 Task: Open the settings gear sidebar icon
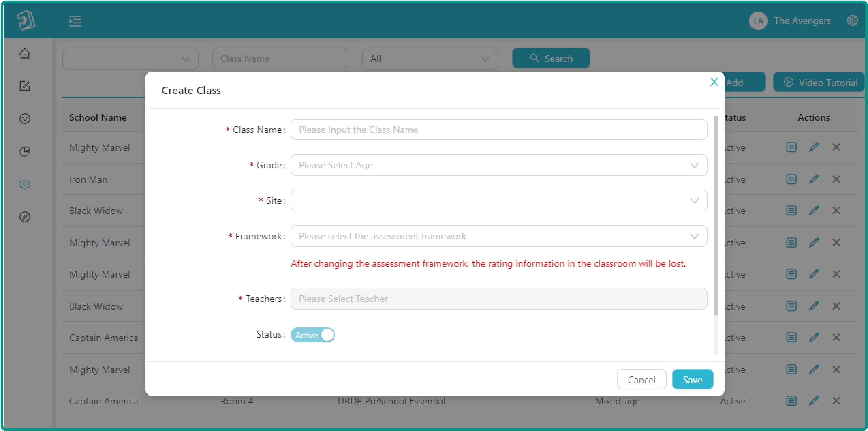(25, 184)
